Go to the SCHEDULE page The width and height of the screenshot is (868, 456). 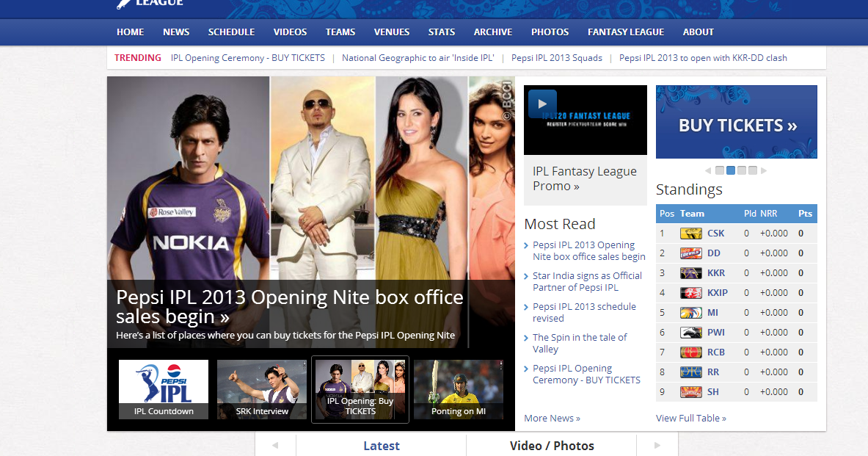pos(231,32)
